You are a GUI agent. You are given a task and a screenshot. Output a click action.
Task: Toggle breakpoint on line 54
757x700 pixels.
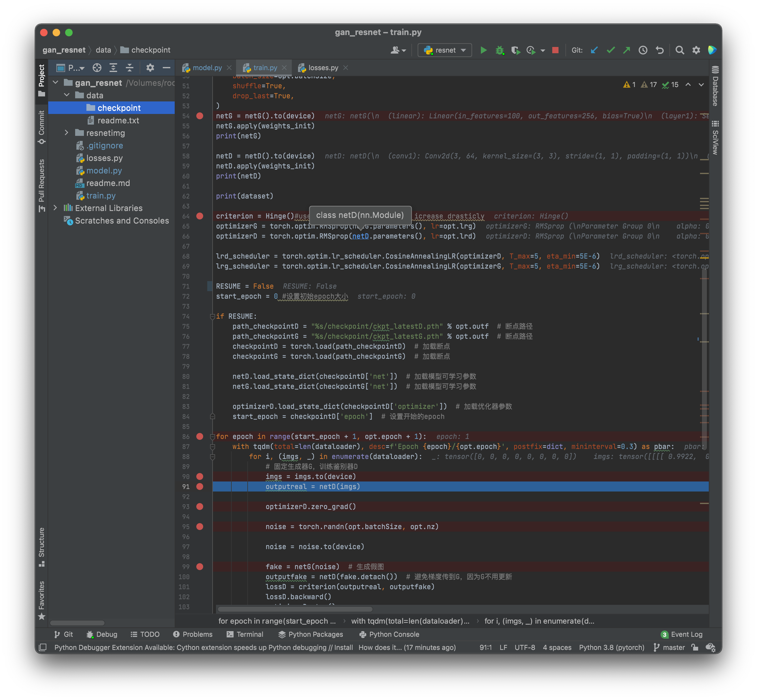(x=200, y=116)
